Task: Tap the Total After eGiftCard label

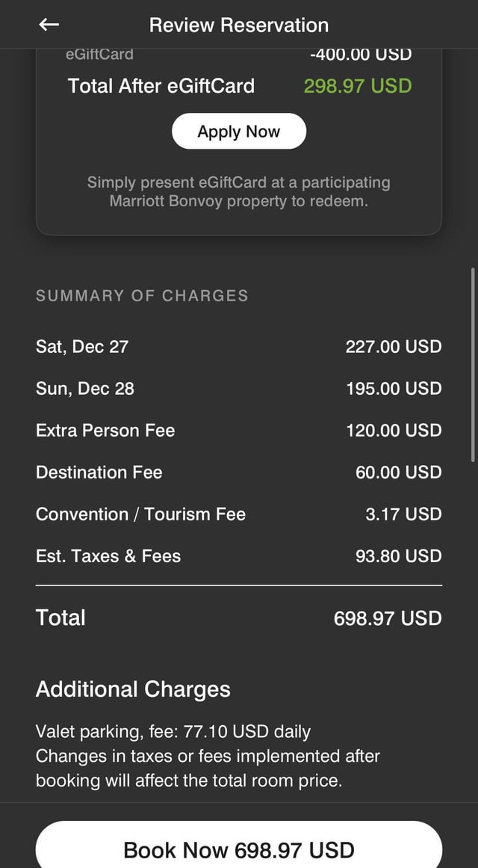Action: click(x=161, y=86)
